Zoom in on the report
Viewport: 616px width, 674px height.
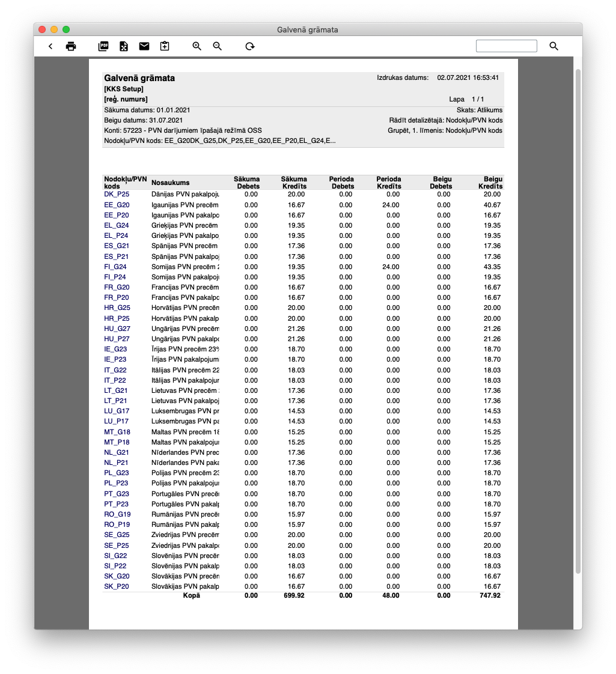(197, 46)
